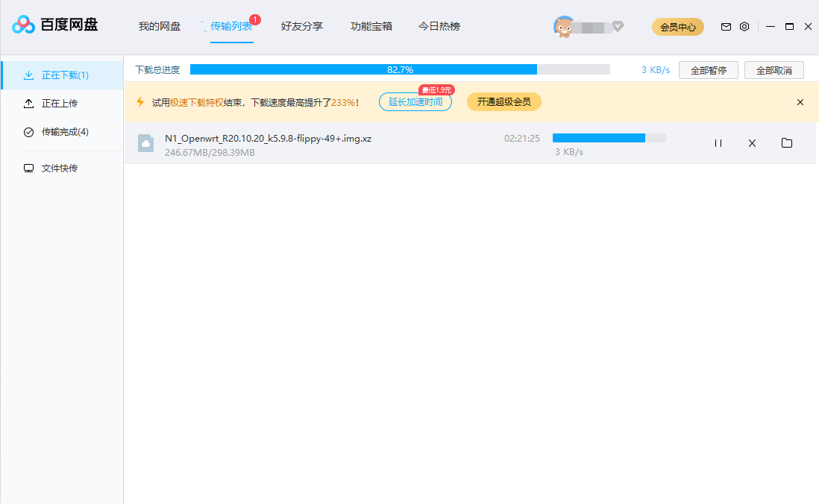Click the remaining time 02:21:25

tap(522, 139)
